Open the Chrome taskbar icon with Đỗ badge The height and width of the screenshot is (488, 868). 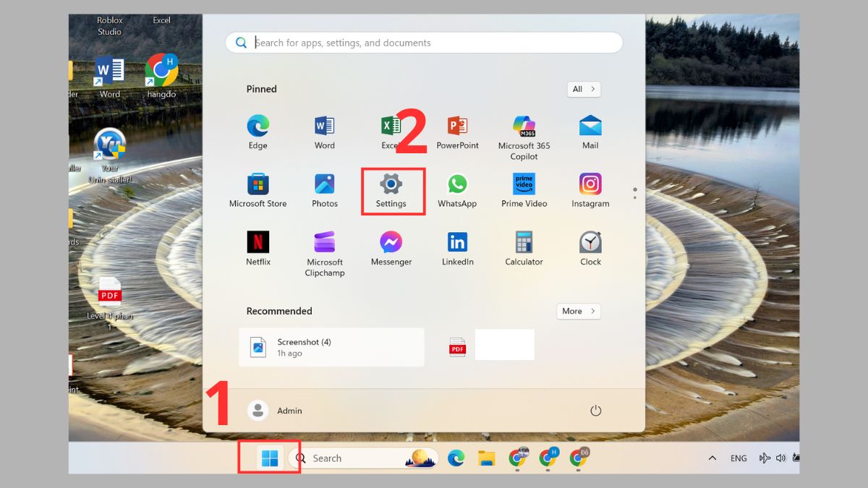click(579, 458)
